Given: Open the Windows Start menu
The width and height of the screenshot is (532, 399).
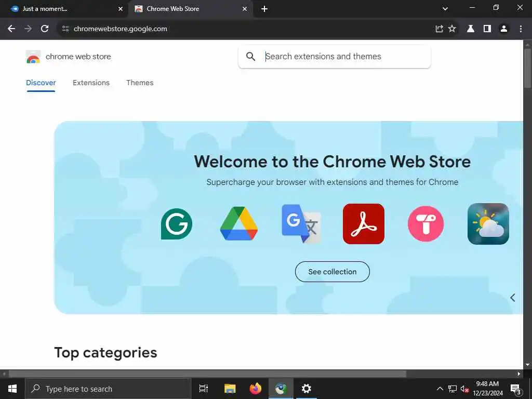Looking at the screenshot, I should 12,389.
